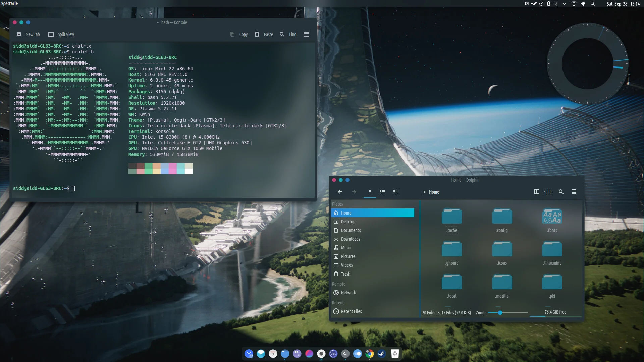Screen dimensions: 644x362
Task: Click the EN keyboard layout indicator
Action: (x=527, y=4)
